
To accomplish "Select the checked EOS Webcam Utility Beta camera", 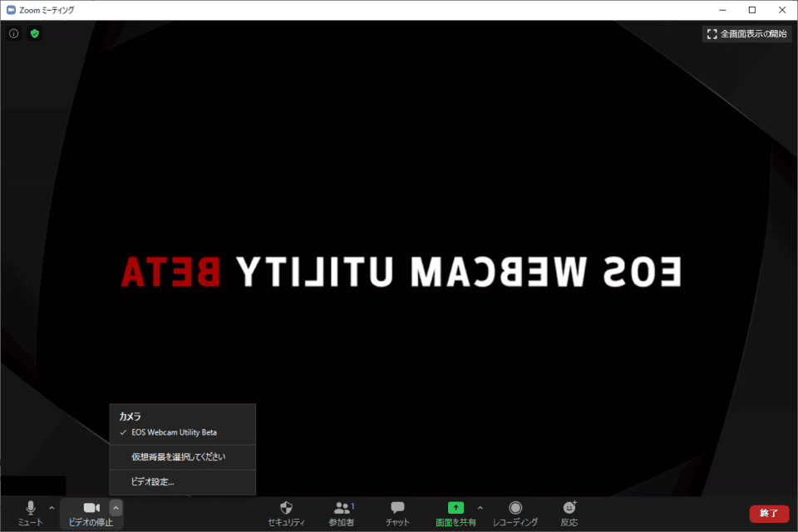I will (174, 432).
